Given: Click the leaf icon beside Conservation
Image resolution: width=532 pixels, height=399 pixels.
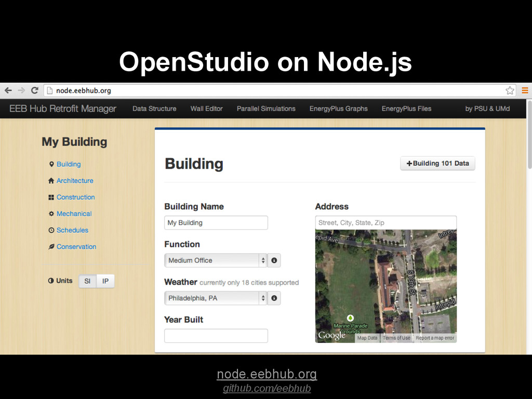Looking at the screenshot, I should (51, 247).
